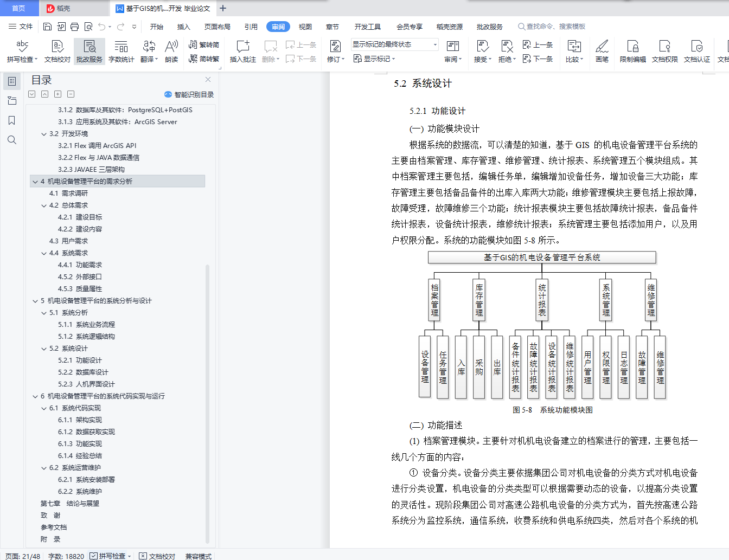Collapse the '4.4 系统需求' outline node
729x560 pixels.
44,253
